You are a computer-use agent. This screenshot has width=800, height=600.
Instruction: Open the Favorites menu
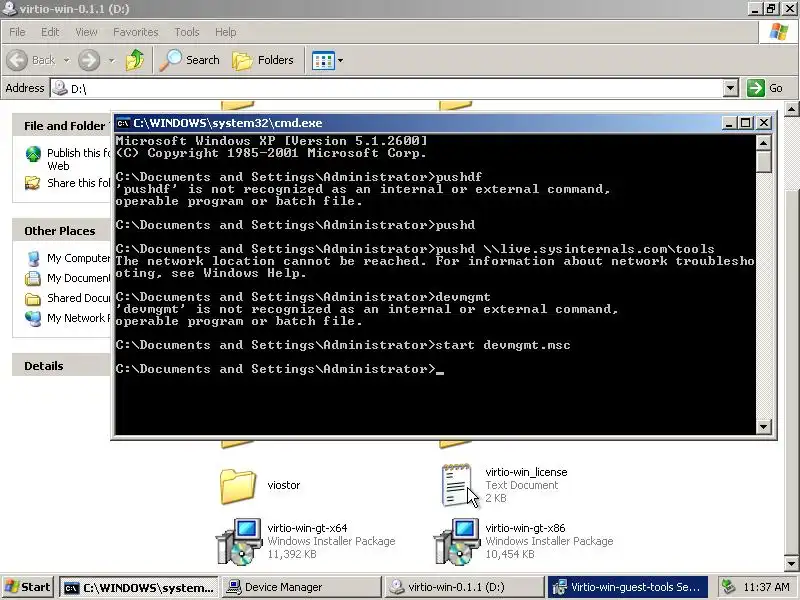136,32
